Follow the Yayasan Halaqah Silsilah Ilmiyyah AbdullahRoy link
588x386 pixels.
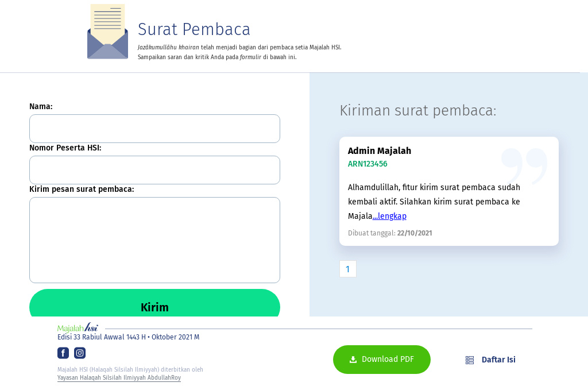tap(119, 377)
